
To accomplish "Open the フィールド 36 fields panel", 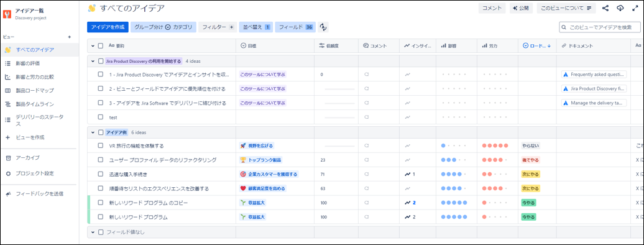I will pyautogui.click(x=295, y=27).
